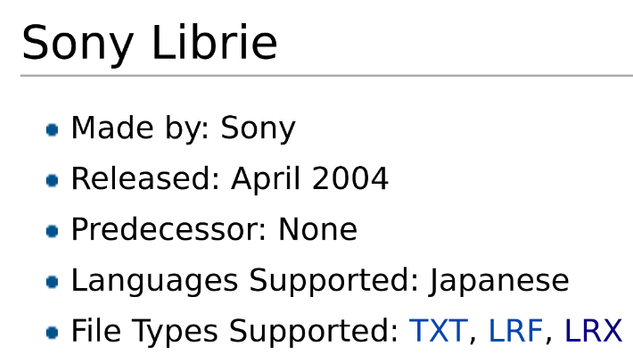
Task: Click the bullet beside Released: April 2004
Action: coord(52,180)
